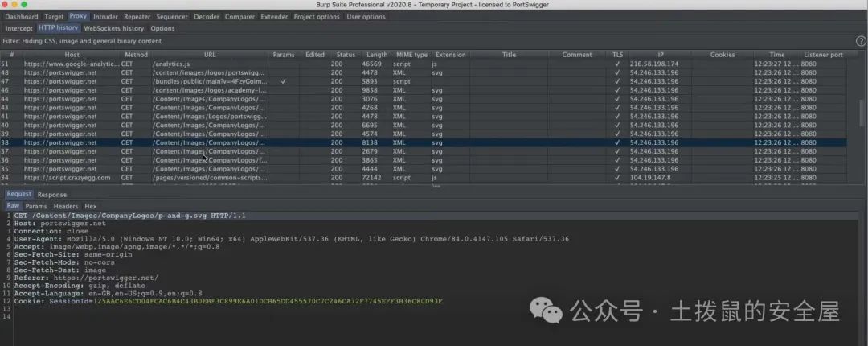Open the Extender tab
Viewport: 868px width, 346px height.
[x=274, y=17]
